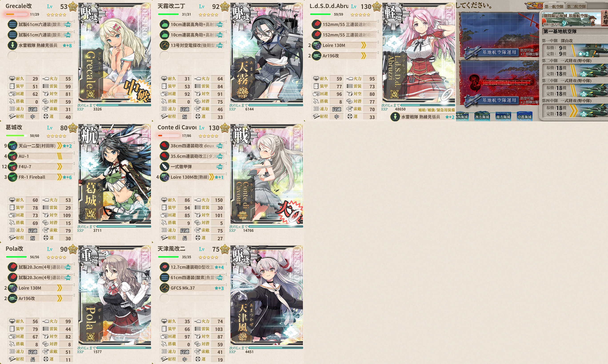Open the Pola改 ship card portrait

(x=114, y=295)
